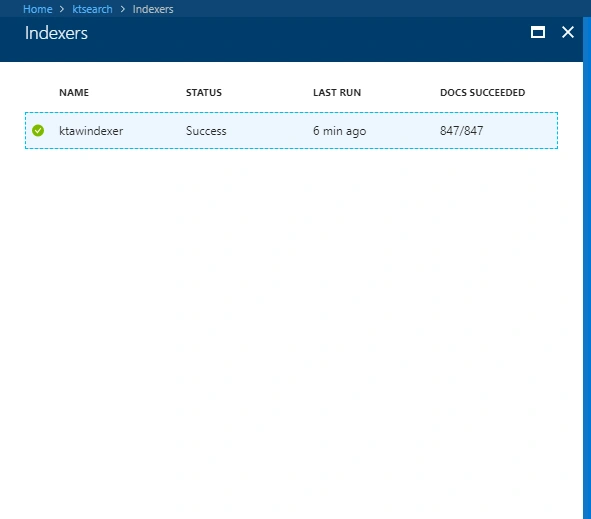
Task: Sort by NAME column header
Action: coord(74,93)
